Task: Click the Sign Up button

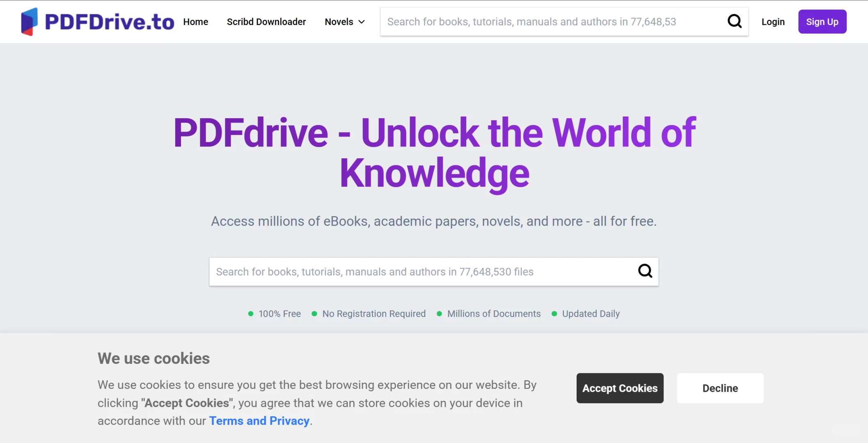Action: click(822, 22)
